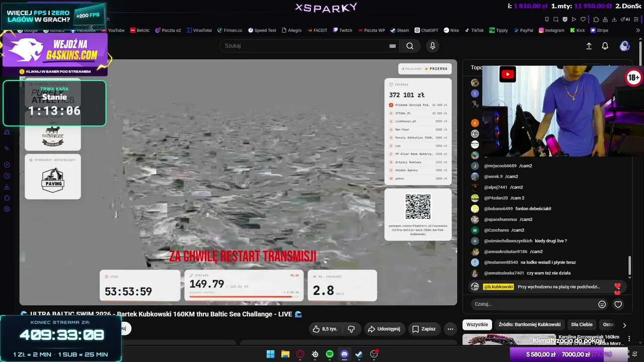The image size is (644, 362).
Task: Click the 149.79 distance value
Action: pos(207,285)
